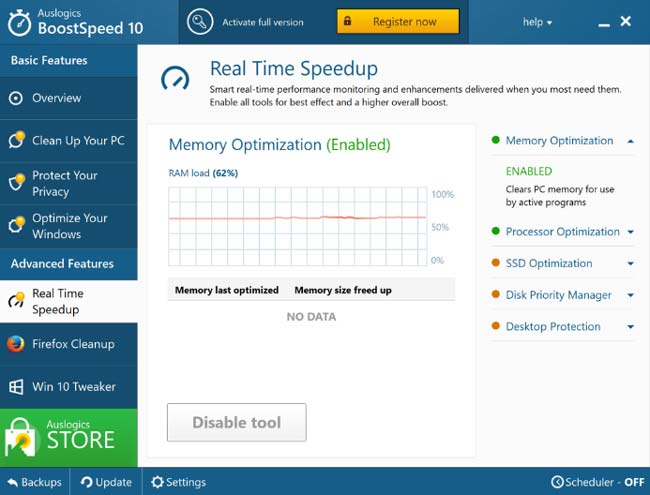
Task: Expand the Disk Priority Manager arrow
Action: [631, 295]
